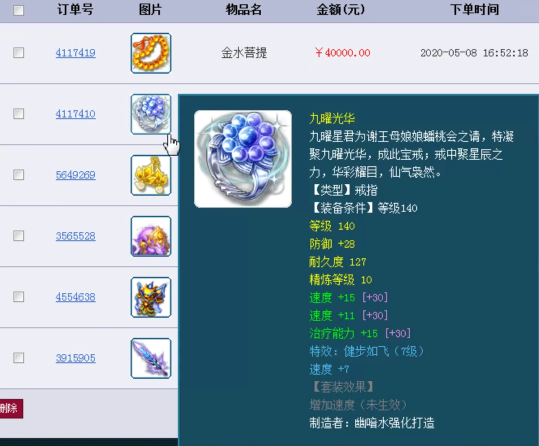Click the large ring image in tooltip

click(x=243, y=159)
